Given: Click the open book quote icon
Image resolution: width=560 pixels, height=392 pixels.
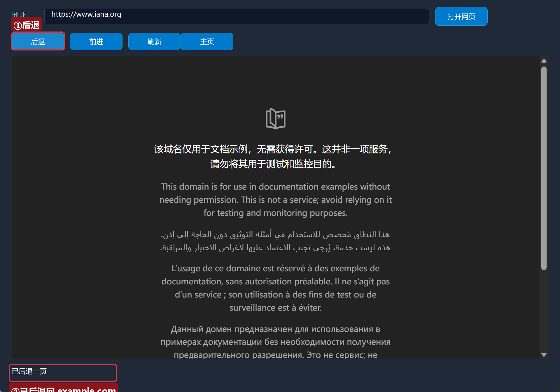Looking at the screenshot, I should (x=276, y=118).
